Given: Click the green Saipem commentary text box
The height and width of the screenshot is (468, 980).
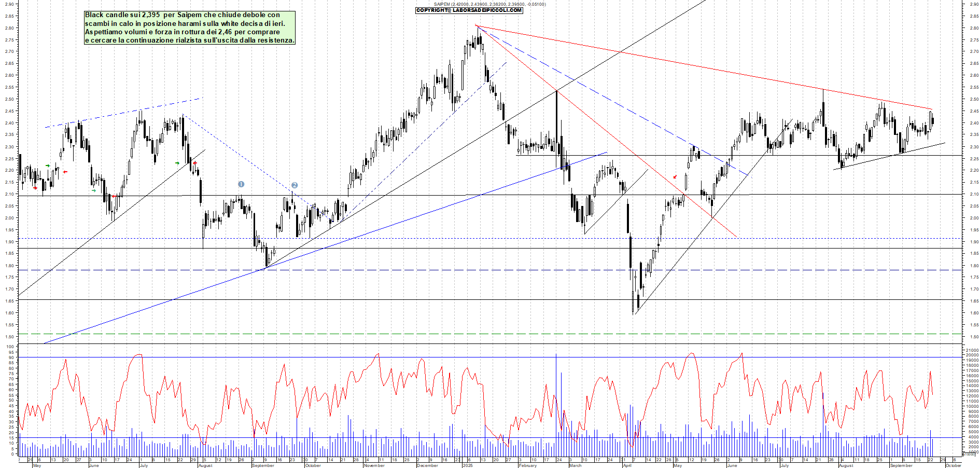Looking at the screenshot, I should (x=190, y=27).
